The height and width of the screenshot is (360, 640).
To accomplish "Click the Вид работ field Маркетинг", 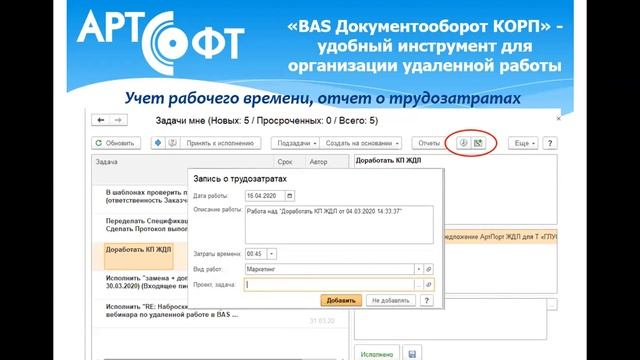I will pyautogui.click(x=329, y=269).
